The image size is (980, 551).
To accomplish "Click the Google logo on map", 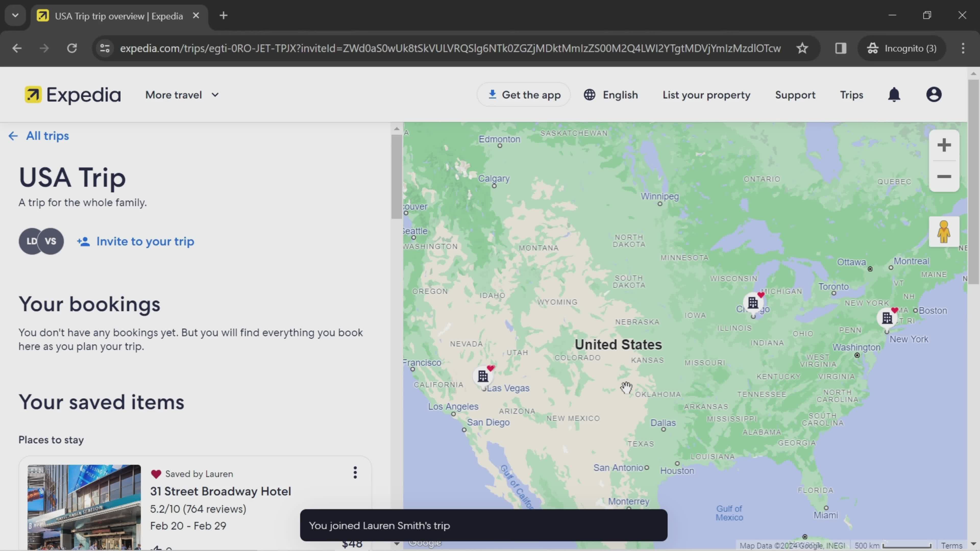I will click(425, 543).
